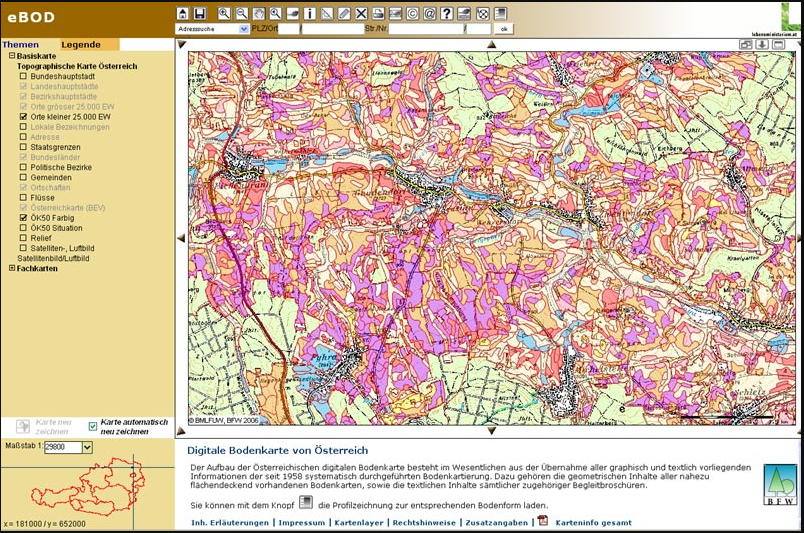
Task: Open the Rechtshinweise link
Action: 424,523
